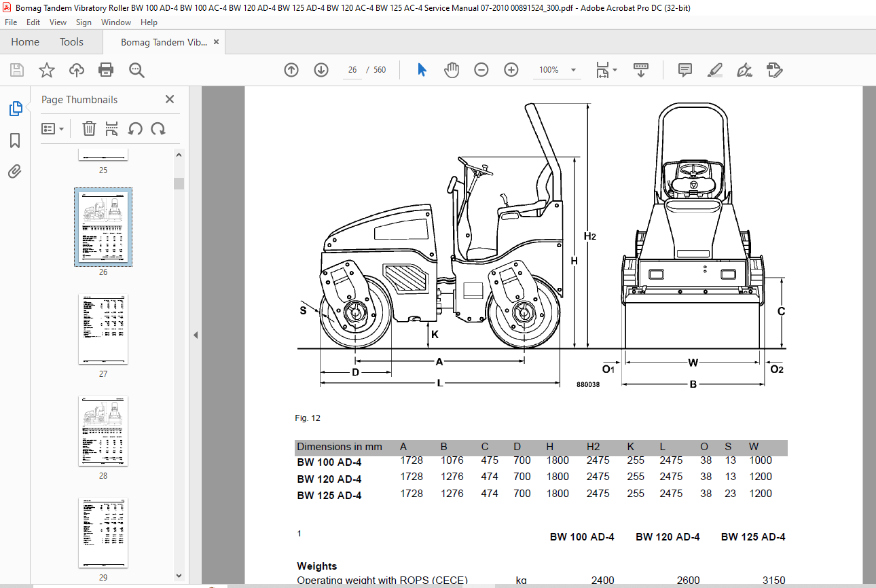Add a sticky note comment
The width and height of the screenshot is (876, 588).
coord(685,70)
